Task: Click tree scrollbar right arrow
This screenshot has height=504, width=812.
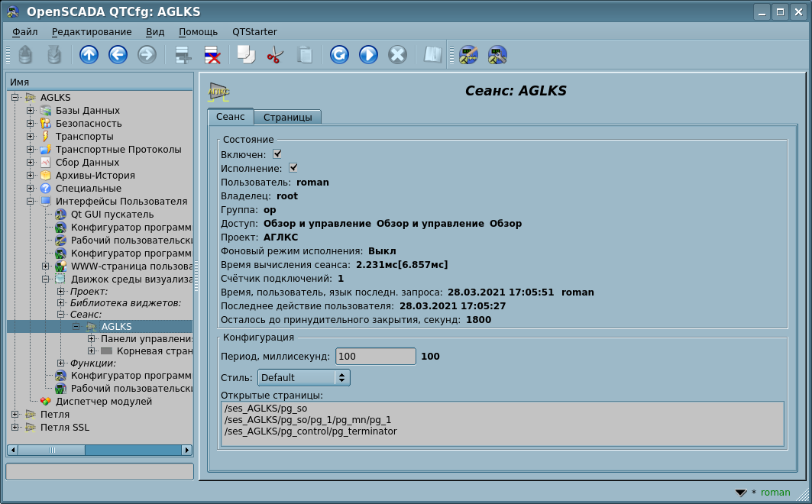Action: point(187,451)
